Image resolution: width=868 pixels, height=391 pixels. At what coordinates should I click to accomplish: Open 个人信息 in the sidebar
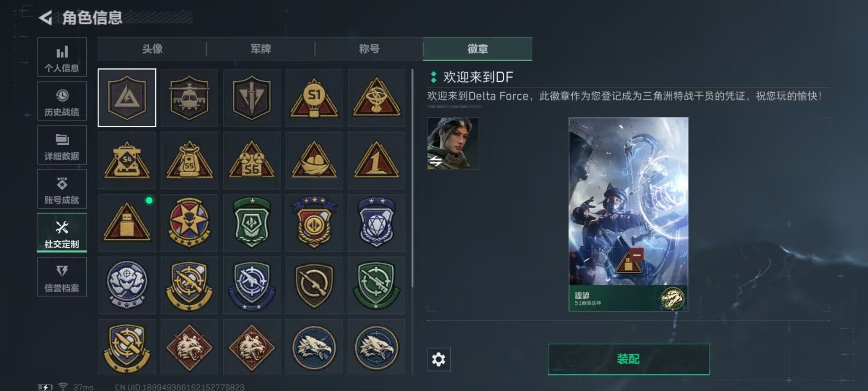62,57
